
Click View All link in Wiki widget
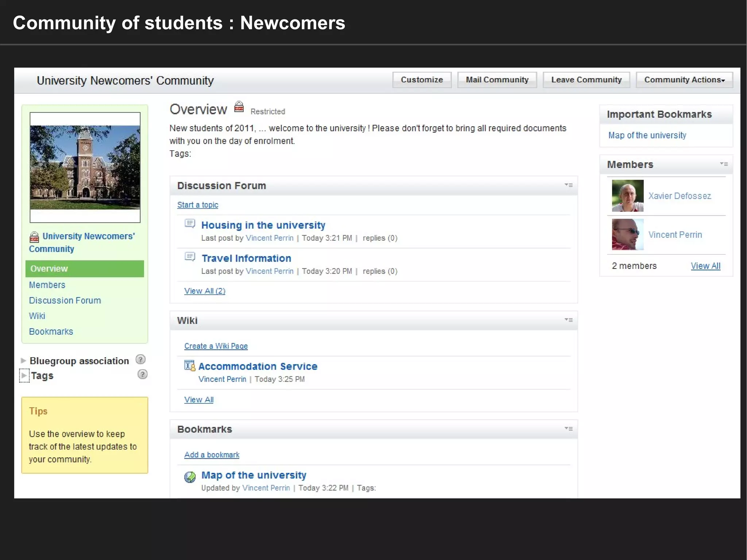pyautogui.click(x=199, y=400)
